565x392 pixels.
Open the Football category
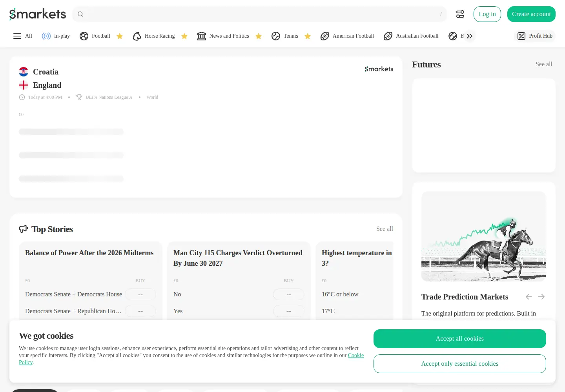coord(95,36)
